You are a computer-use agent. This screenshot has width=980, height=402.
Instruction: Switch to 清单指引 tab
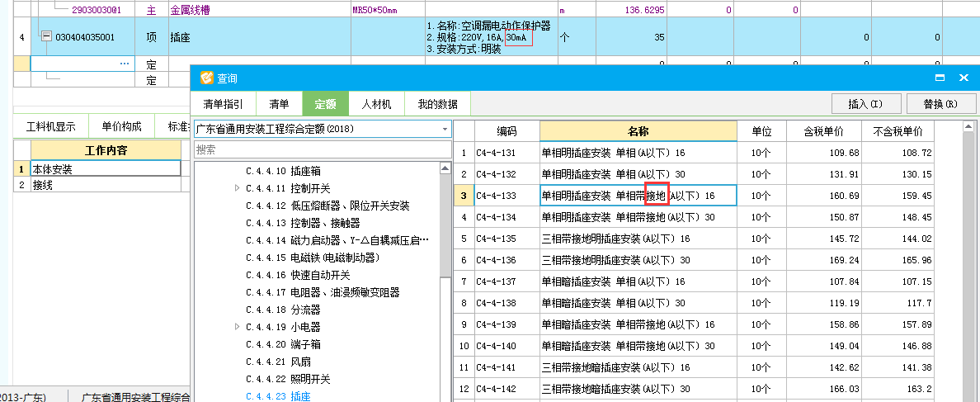(x=223, y=104)
